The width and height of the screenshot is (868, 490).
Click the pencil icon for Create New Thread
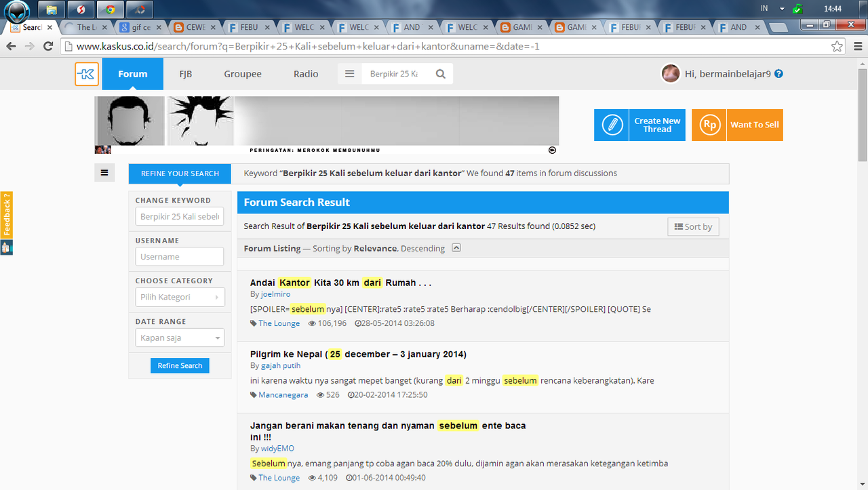(612, 125)
